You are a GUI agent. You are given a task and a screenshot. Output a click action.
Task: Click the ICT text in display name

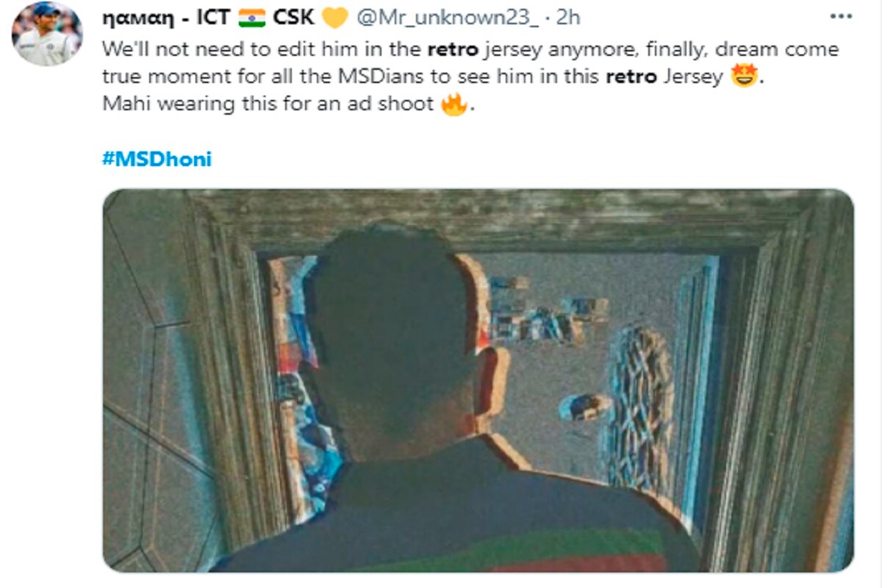(213, 18)
